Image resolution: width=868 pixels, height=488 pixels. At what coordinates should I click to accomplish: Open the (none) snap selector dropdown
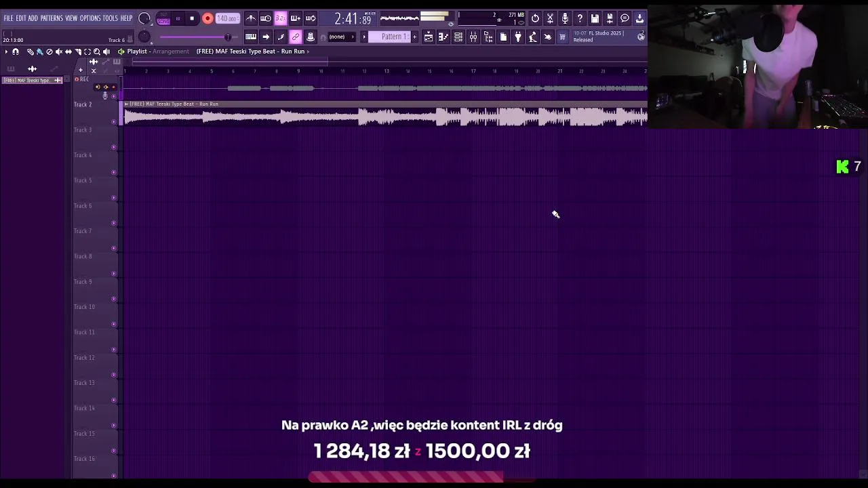(340, 37)
